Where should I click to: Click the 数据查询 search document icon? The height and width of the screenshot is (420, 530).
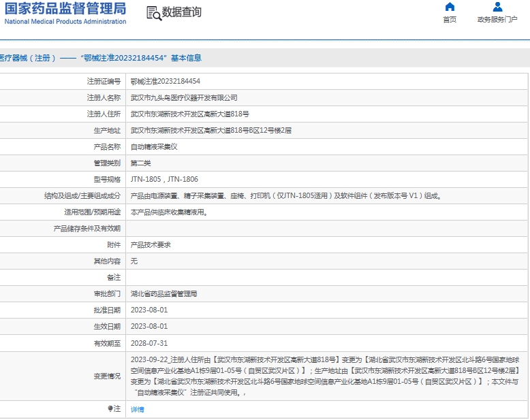[154, 13]
